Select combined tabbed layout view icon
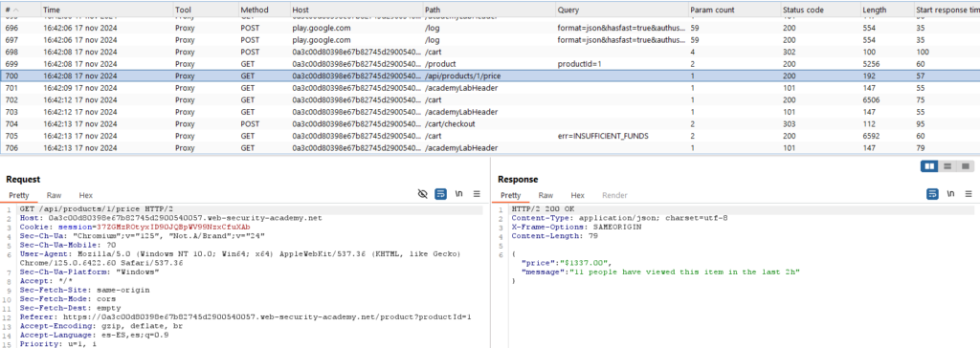The image size is (980, 348). point(965,166)
